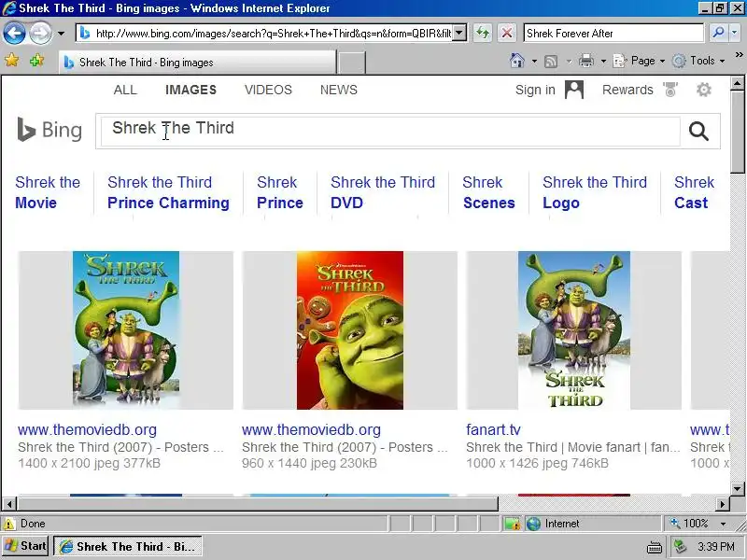Click the vertical scrollbar up arrow
This screenshot has height=560, width=747.
tap(738, 84)
